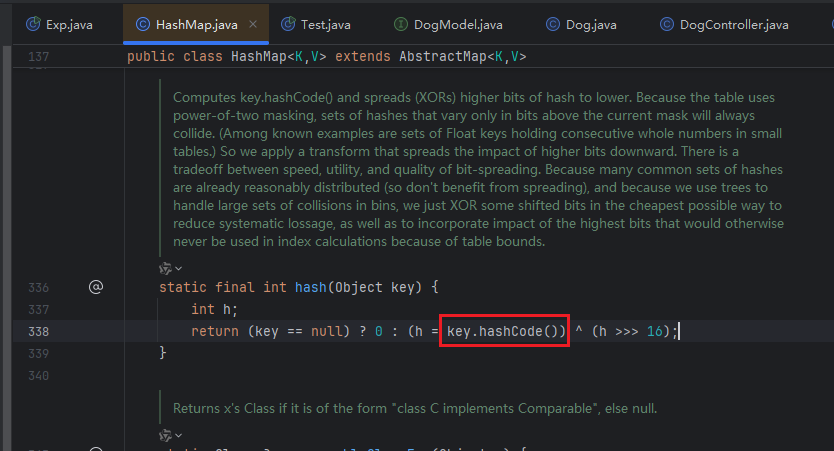Click the key.hashCode() call in red box
This screenshot has height=451, width=834.
click(505, 331)
